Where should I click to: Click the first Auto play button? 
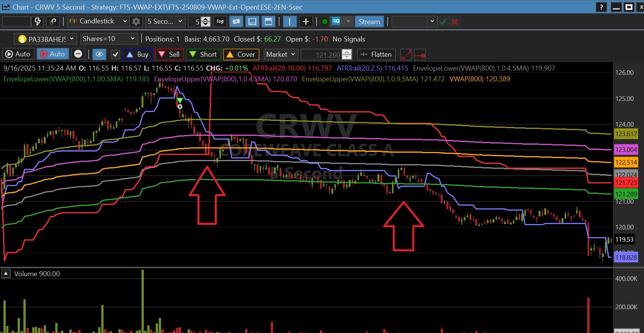click(18, 54)
